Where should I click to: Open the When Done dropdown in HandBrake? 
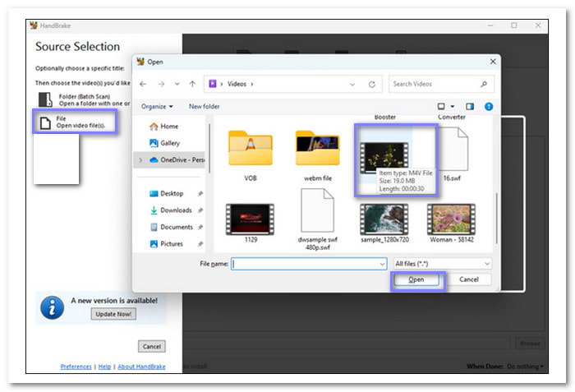[x=525, y=367]
